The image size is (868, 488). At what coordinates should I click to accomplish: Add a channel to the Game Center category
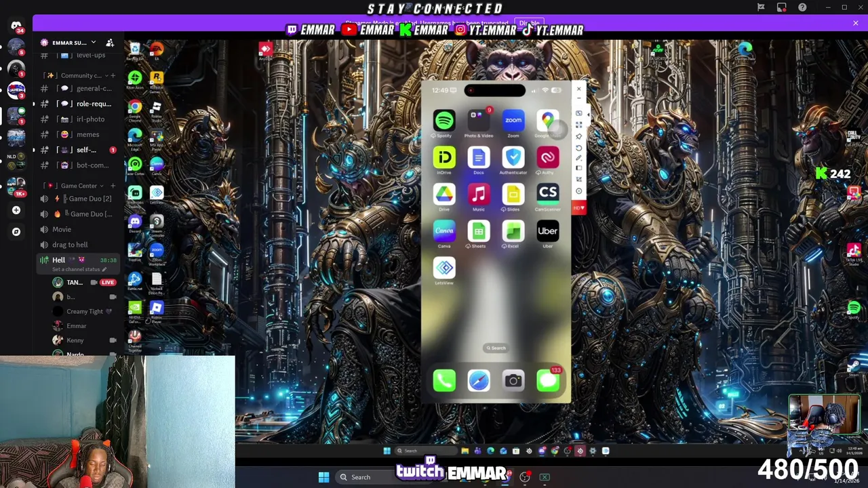pos(113,186)
